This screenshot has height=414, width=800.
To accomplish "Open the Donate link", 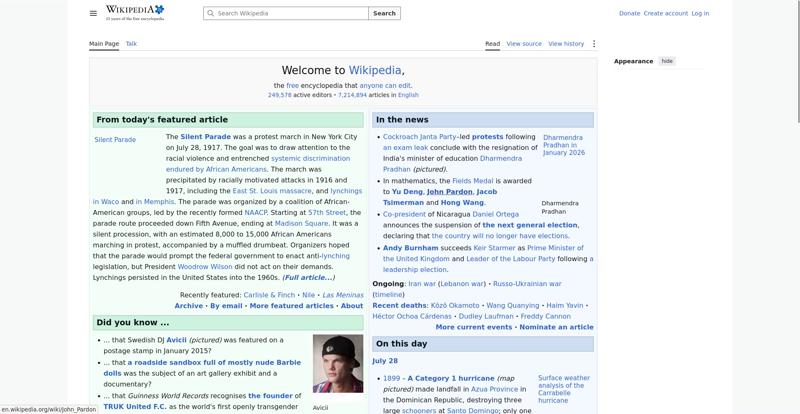I will coord(629,13).
